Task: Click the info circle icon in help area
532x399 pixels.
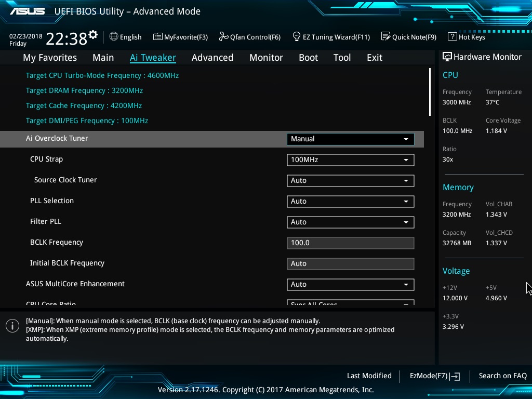Action: [12, 326]
